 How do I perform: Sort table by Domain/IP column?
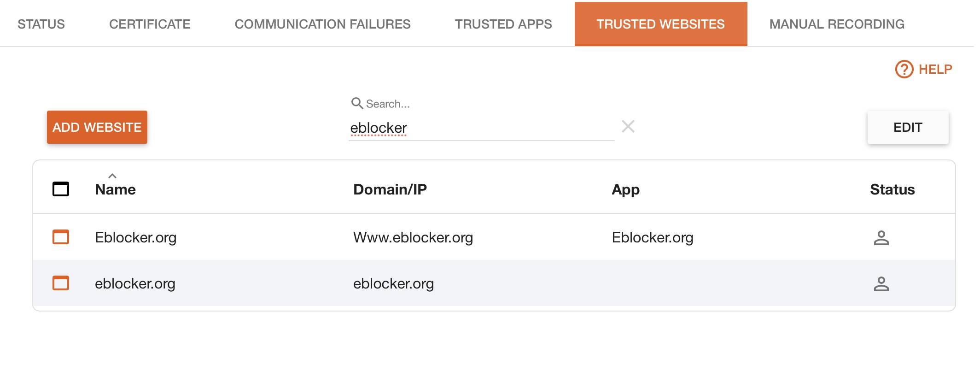390,189
